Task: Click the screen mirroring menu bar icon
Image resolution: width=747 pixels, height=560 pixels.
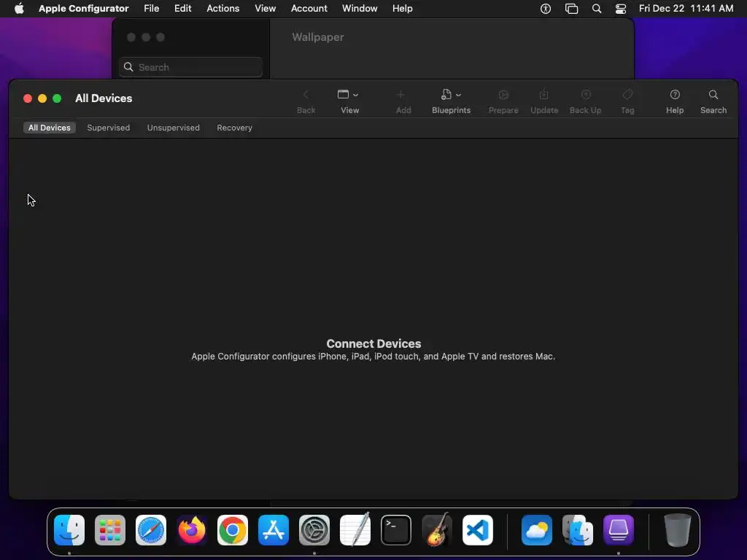Action: click(572, 9)
